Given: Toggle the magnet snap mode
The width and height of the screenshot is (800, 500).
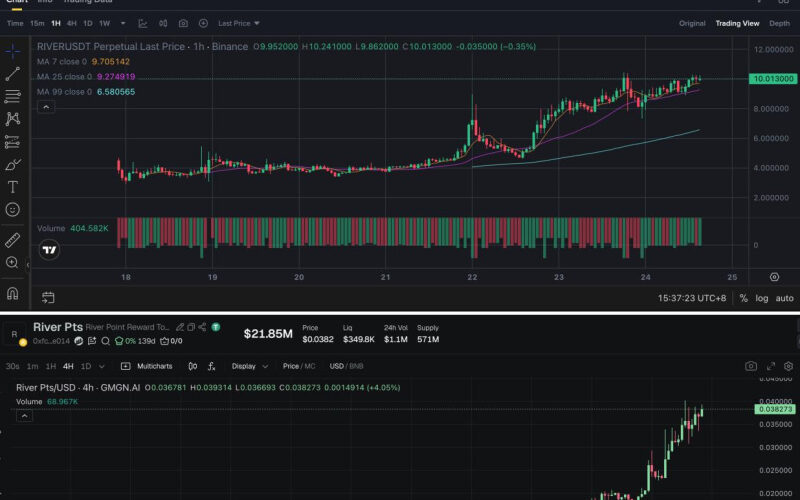Looking at the screenshot, I should click(x=13, y=294).
